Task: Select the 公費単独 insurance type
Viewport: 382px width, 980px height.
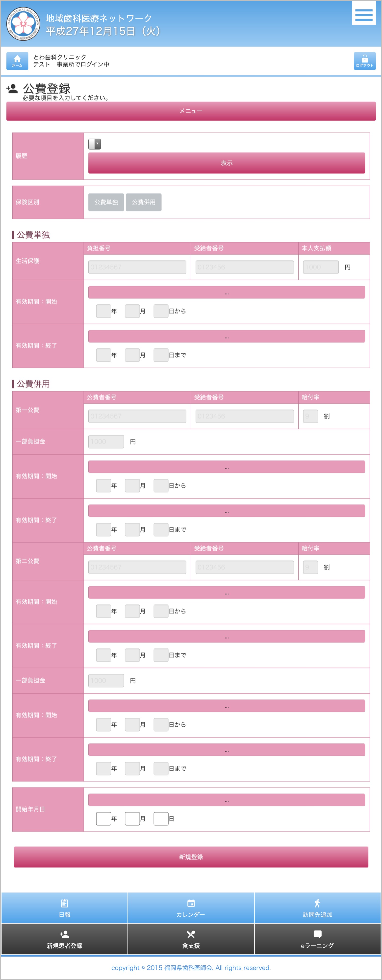Action: [106, 202]
